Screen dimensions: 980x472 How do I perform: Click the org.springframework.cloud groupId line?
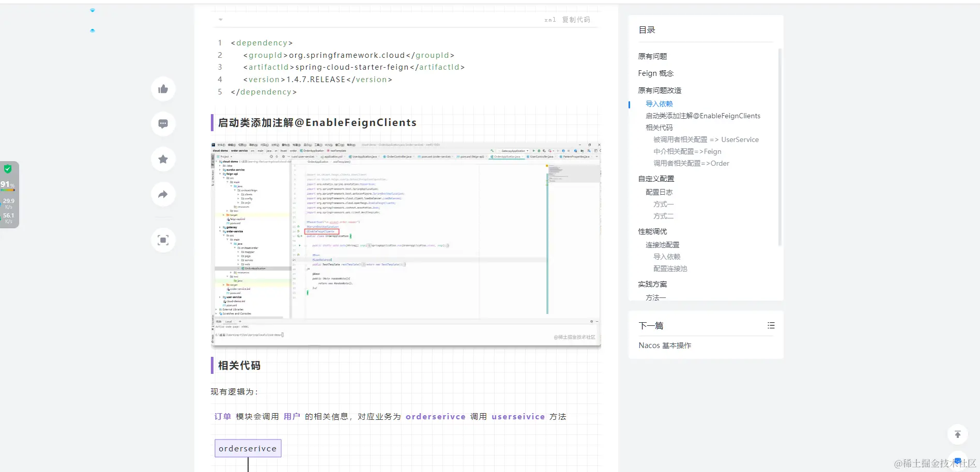[348, 55]
